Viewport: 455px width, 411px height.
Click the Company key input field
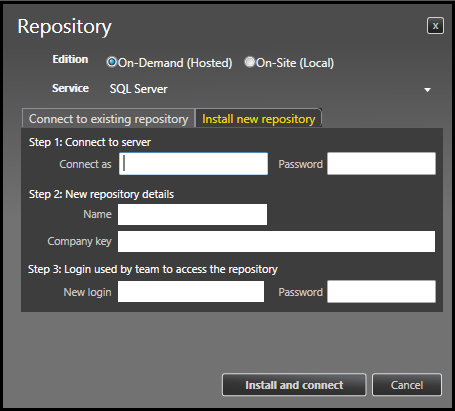(276, 241)
